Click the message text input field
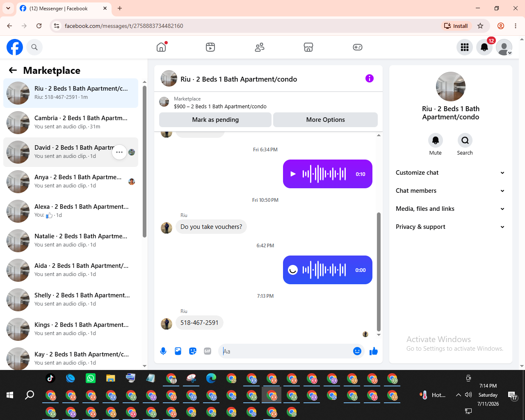 pyautogui.click(x=287, y=351)
